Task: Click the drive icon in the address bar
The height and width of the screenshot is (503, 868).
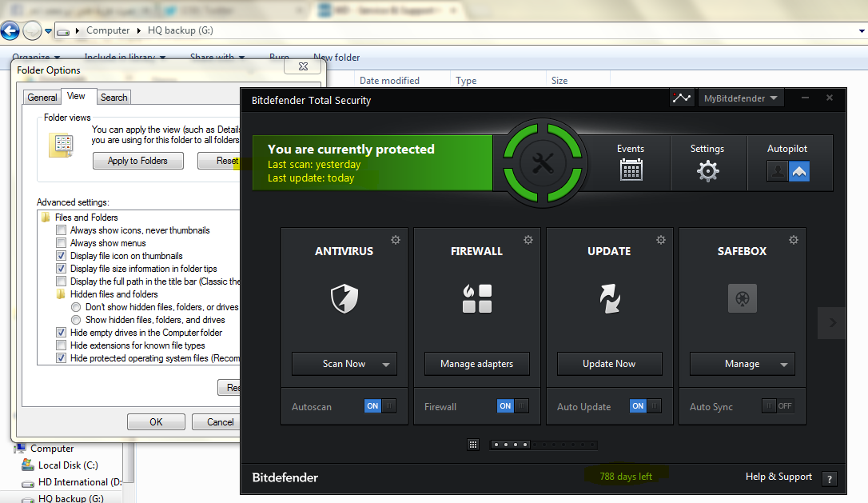Action: click(x=63, y=31)
